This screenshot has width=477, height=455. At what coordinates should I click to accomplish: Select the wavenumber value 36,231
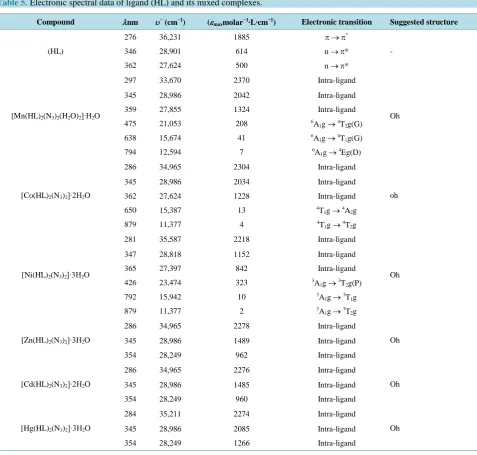coord(170,37)
